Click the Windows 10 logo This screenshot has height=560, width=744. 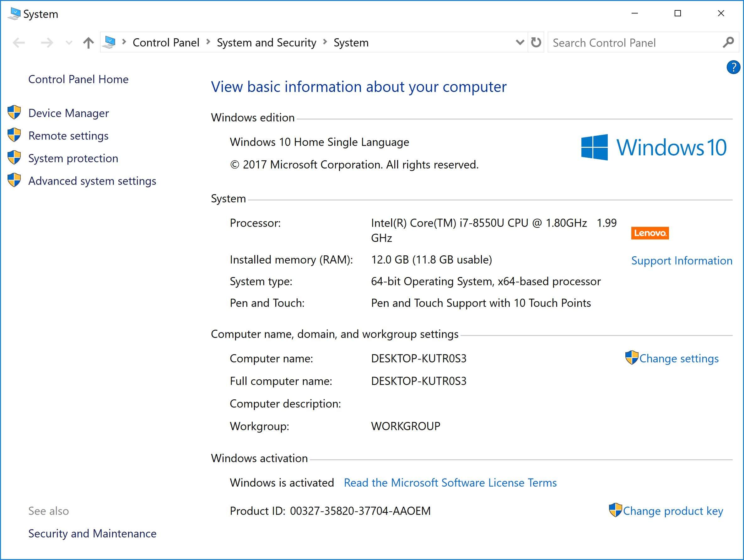(654, 147)
